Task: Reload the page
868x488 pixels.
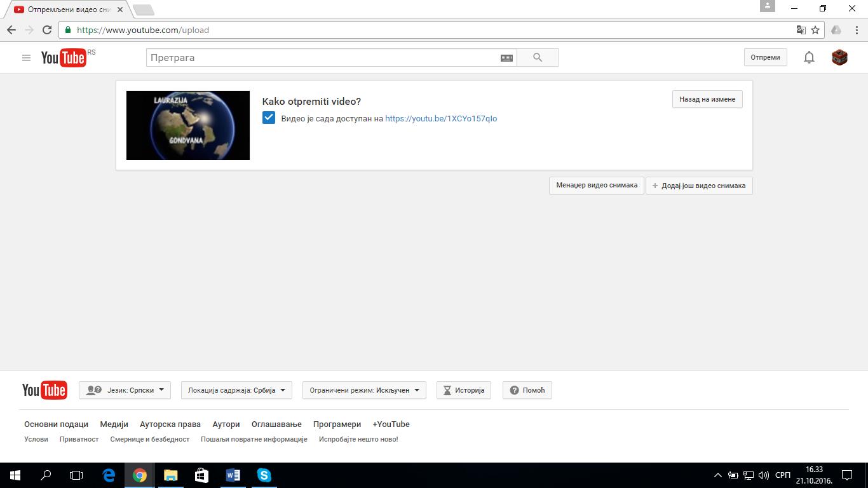Action: click(46, 30)
